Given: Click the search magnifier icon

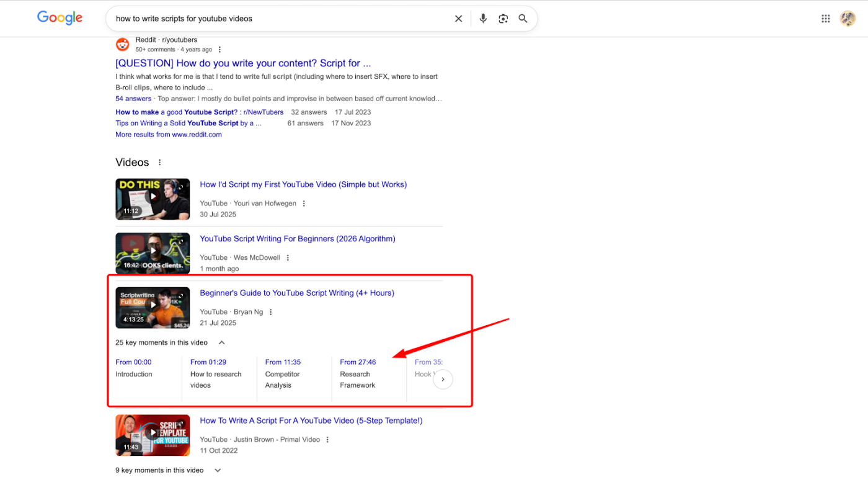Looking at the screenshot, I should coord(523,19).
